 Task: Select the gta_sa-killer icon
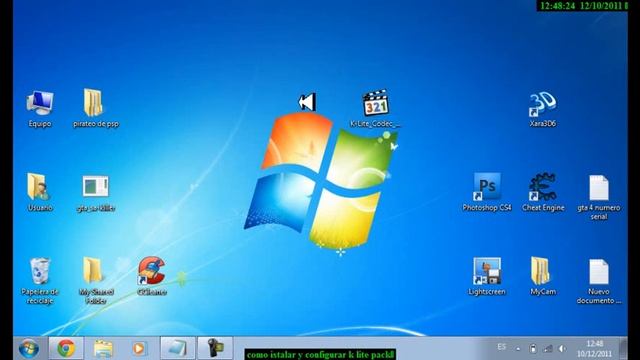pyautogui.click(x=96, y=193)
